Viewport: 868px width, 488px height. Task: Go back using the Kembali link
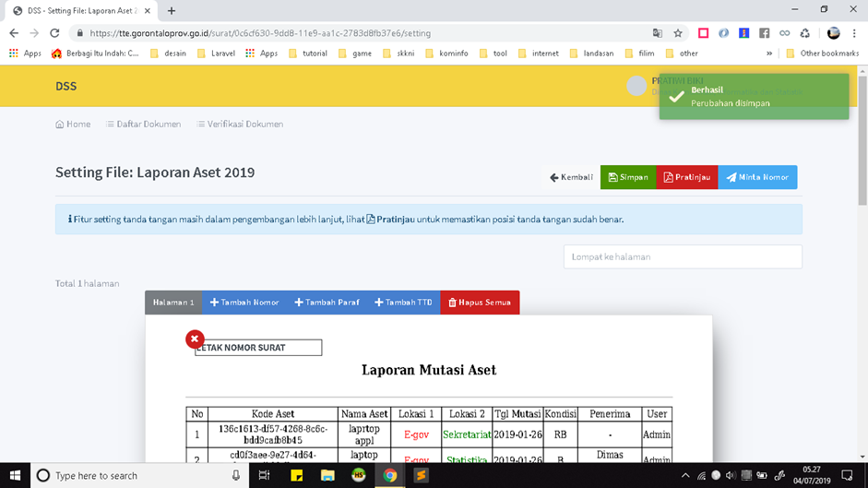[571, 177]
